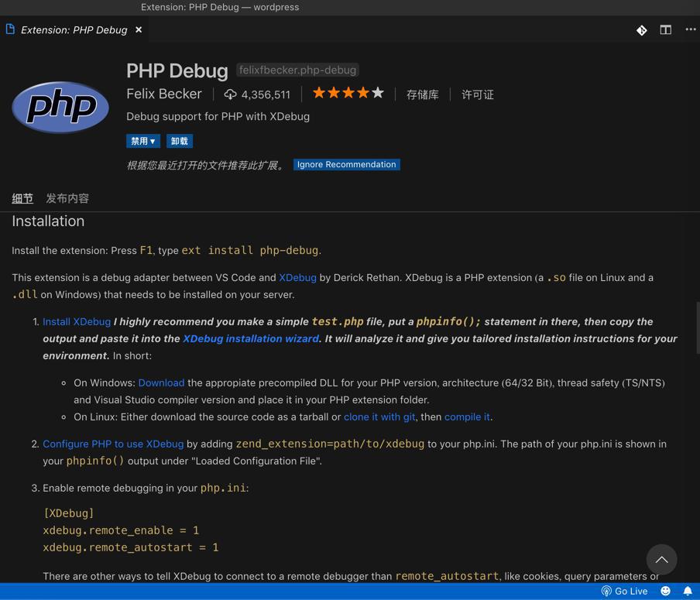Click the Installation heading
The image size is (700, 600).
[x=48, y=221]
